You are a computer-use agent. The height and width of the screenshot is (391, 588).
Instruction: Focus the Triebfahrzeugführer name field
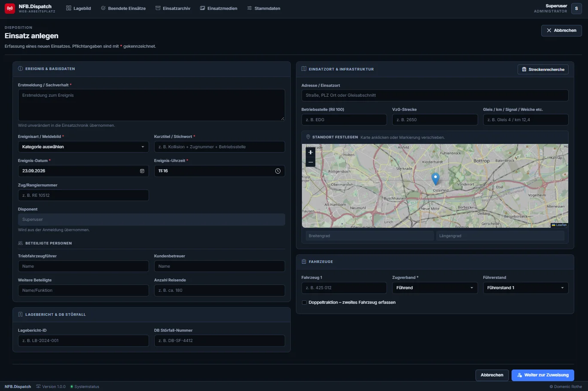point(83,266)
